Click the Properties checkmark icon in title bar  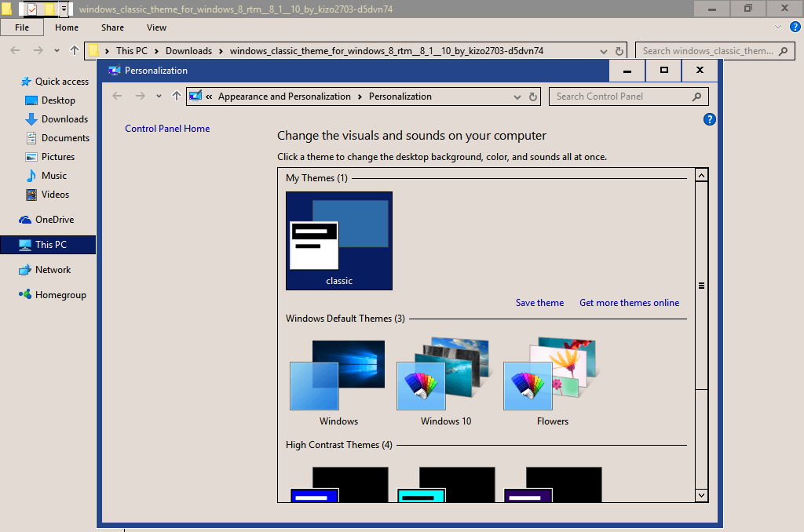point(31,9)
